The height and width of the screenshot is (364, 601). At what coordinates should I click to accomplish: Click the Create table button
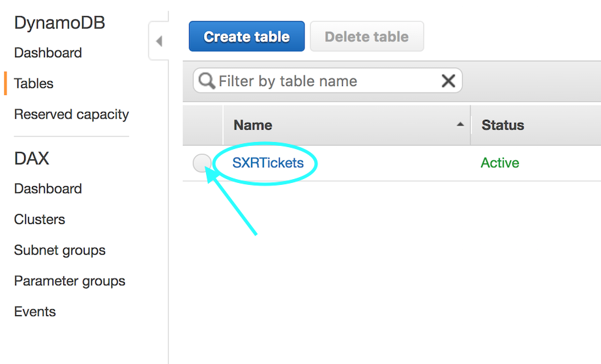coord(247,36)
